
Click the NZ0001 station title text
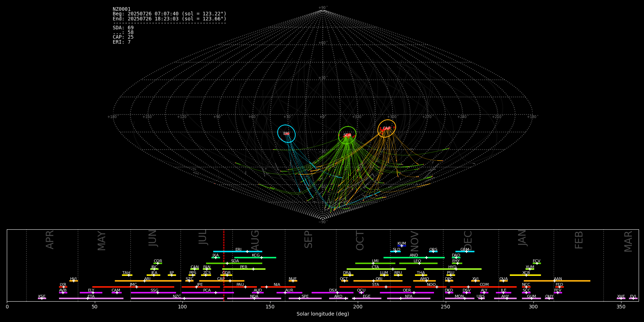[122, 9]
